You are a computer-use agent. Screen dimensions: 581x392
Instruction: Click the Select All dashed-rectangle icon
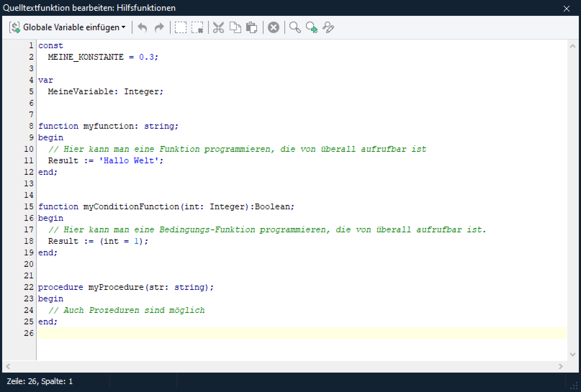pos(180,27)
